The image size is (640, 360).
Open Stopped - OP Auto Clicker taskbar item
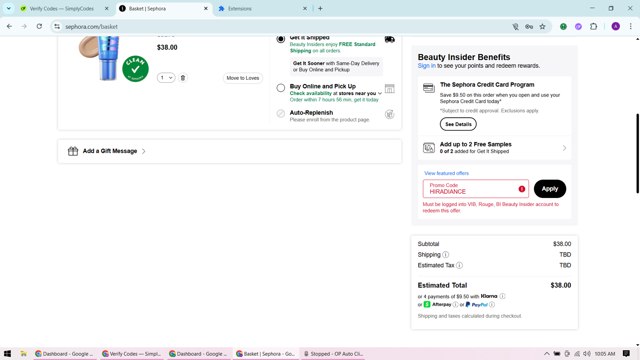pos(333,353)
